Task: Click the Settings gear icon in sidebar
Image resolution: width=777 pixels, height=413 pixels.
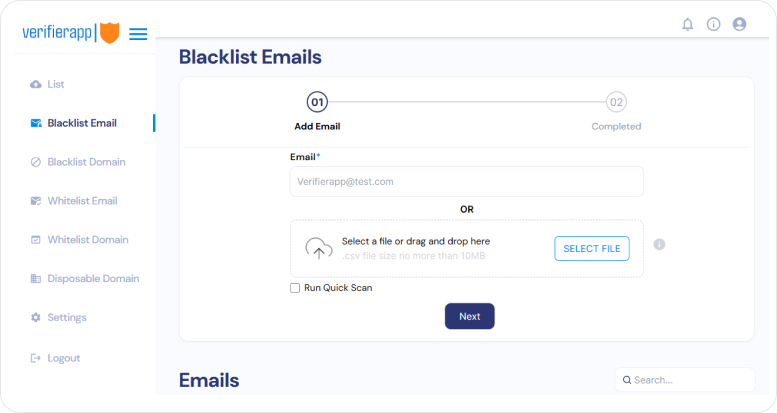Action: [x=36, y=317]
